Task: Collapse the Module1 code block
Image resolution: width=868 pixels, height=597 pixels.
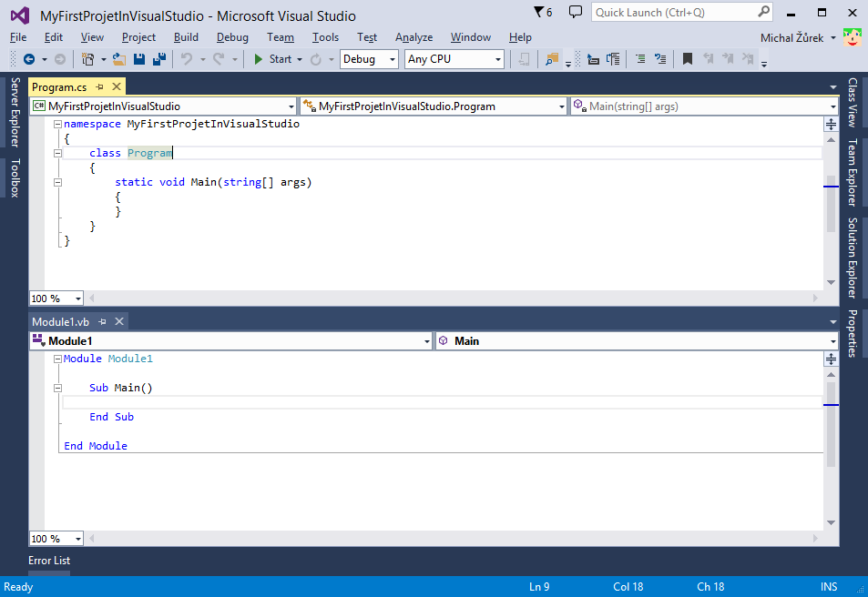Action: tap(56, 358)
